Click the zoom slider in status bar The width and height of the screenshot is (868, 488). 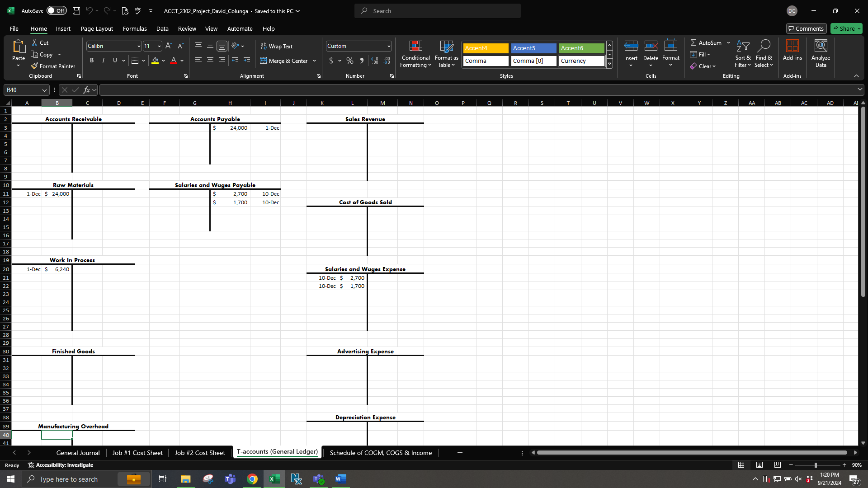pos(816,465)
